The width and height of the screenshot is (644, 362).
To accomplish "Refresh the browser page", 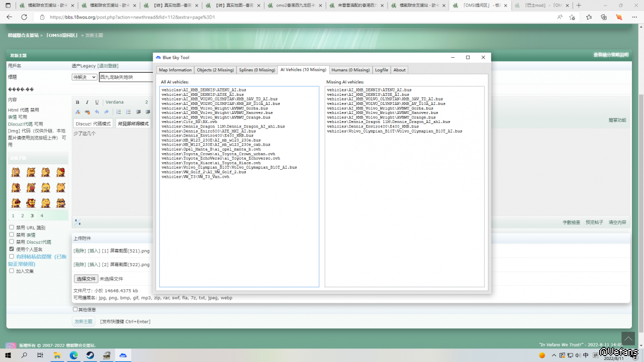I will 24,17.
